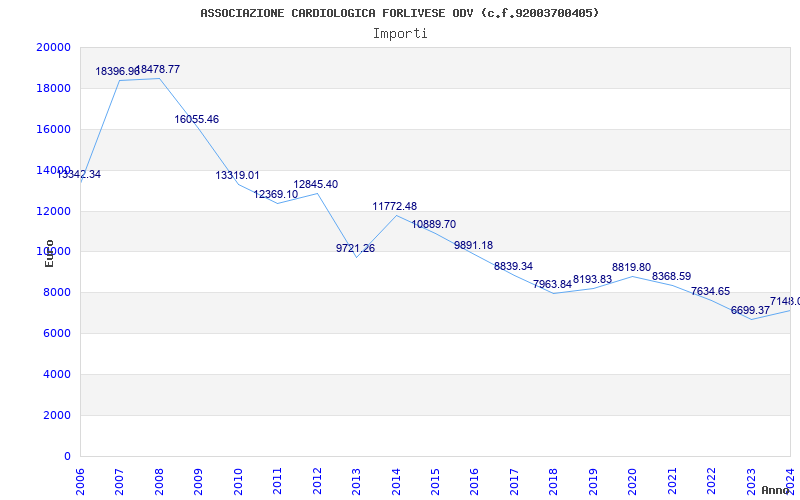Click the y-axis zero label
Screen dimensions: 800x500
[67, 456]
